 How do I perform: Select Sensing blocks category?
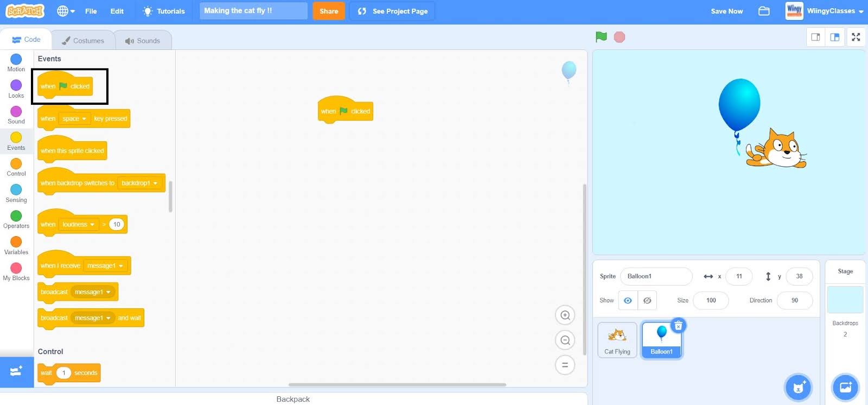tap(16, 193)
